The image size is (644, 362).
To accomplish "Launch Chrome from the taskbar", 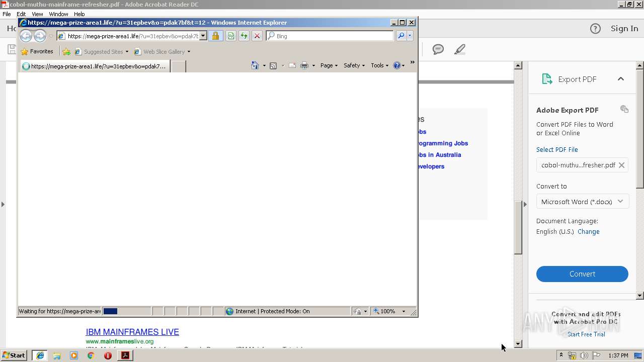I will 91,355.
